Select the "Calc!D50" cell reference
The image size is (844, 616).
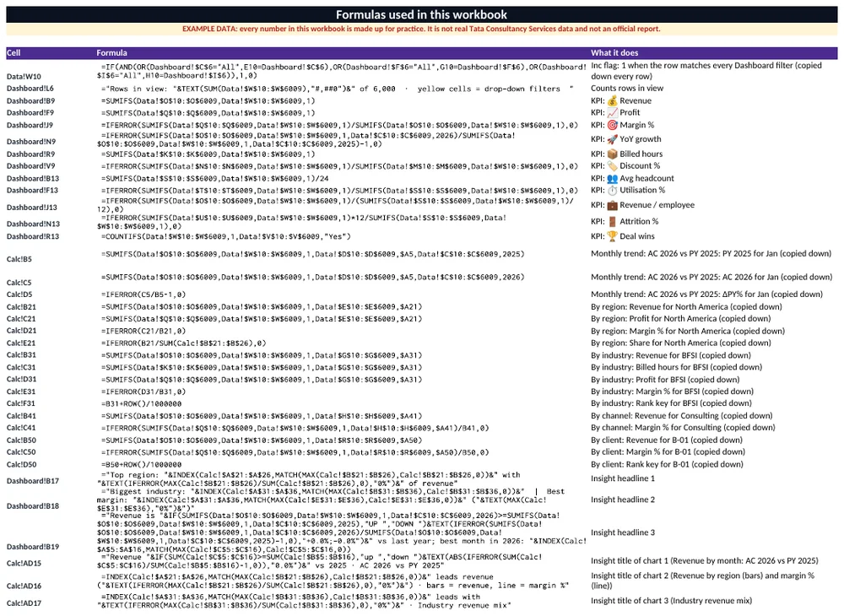point(22,464)
